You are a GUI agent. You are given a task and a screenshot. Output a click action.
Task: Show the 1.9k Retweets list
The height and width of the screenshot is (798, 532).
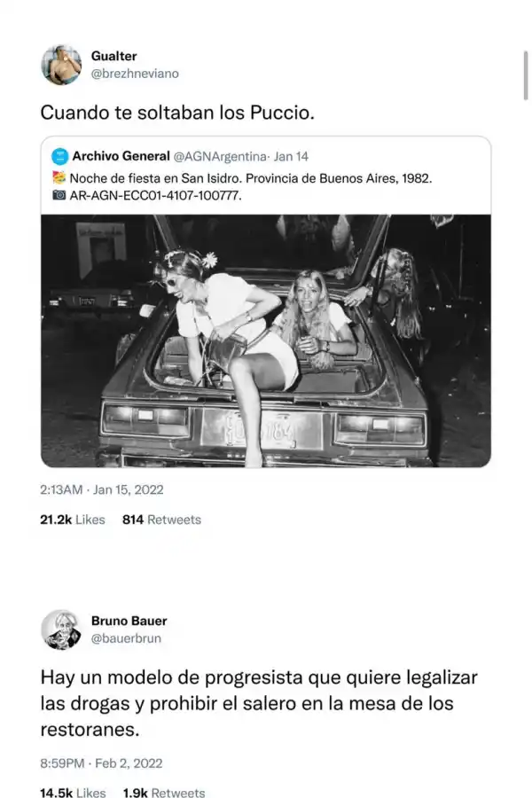click(x=166, y=793)
